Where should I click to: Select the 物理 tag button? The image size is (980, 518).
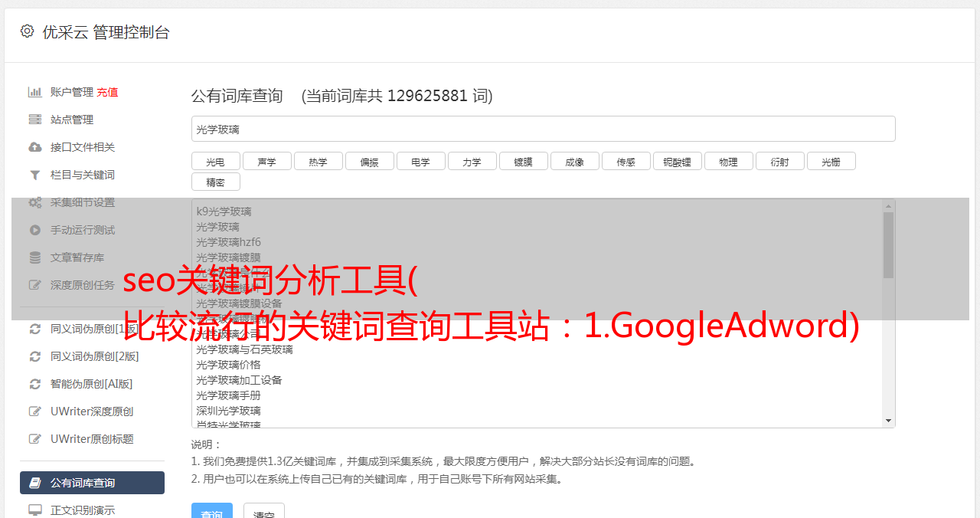click(728, 161)
